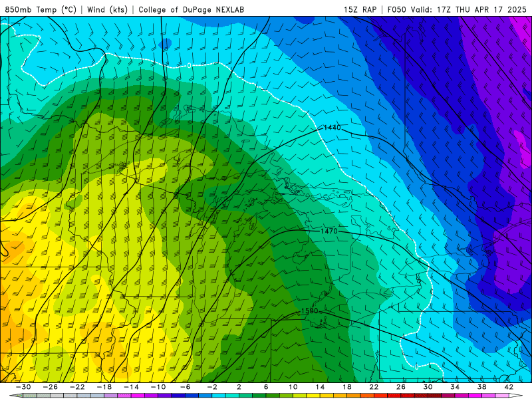Click the 10 color scale value
The width and height of the screenshot is (532, 399).
(293, 387)
